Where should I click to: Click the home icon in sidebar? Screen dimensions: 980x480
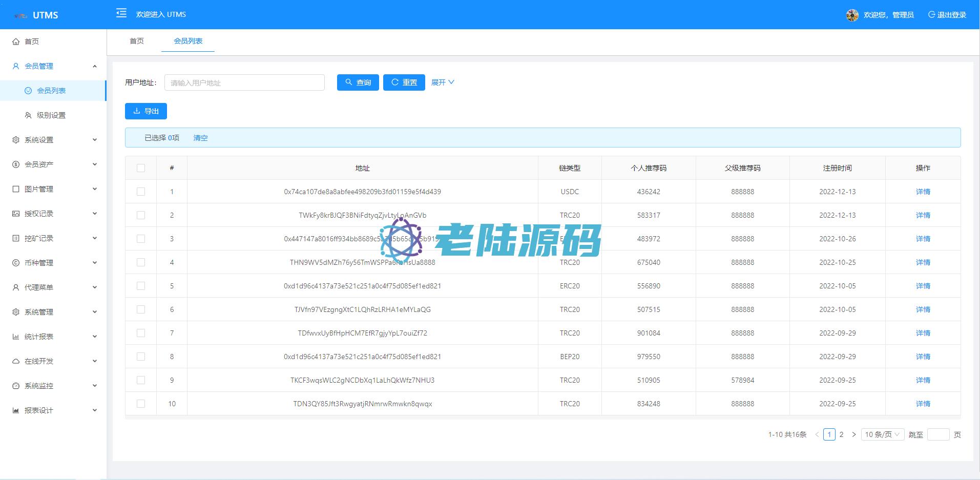click(16, 41)
